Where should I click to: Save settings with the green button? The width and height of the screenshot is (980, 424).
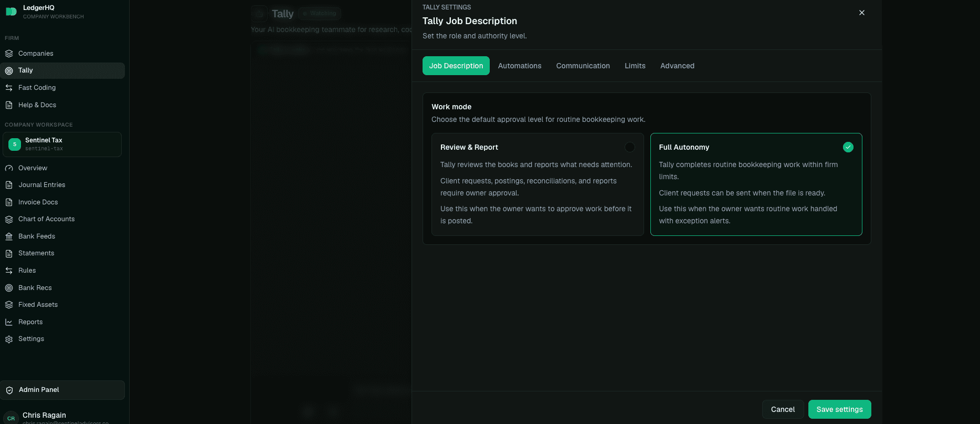tap(840, 409)
